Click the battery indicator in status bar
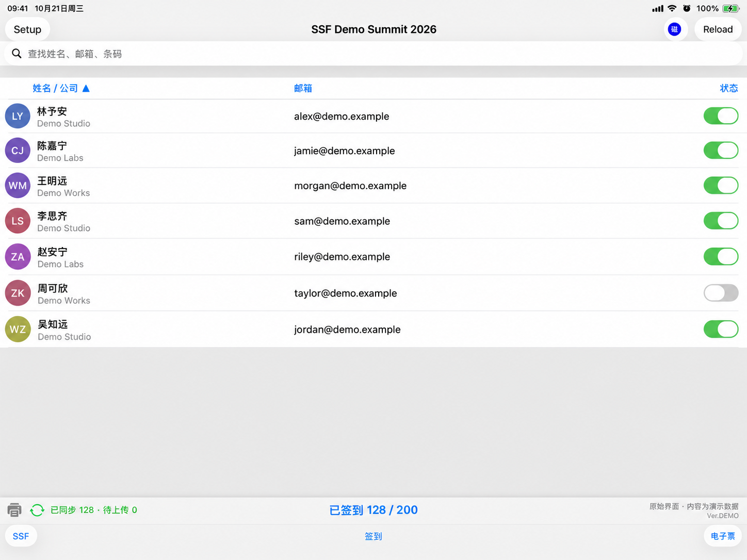 [x=731, y=8]
